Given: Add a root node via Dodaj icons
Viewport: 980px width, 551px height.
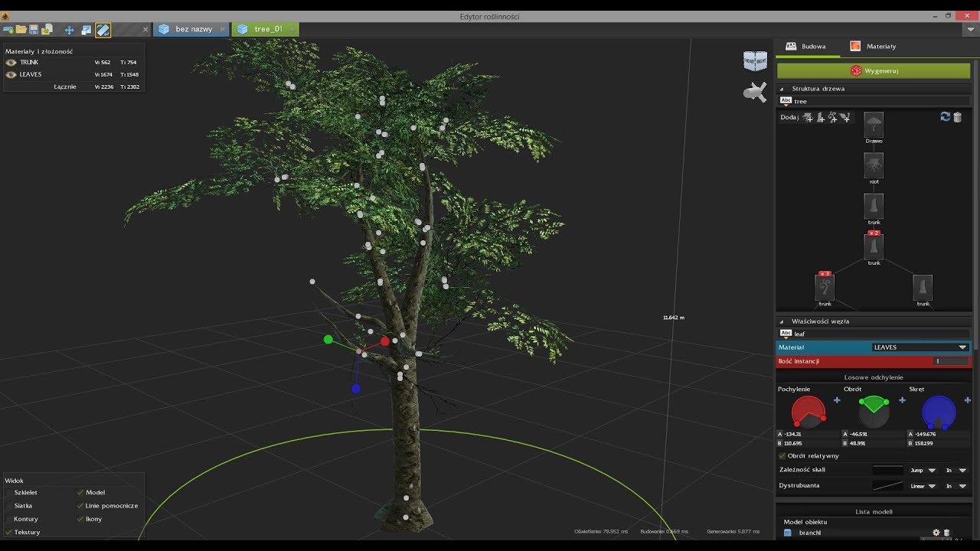Looking at the screenshot, I should [808, 117].
